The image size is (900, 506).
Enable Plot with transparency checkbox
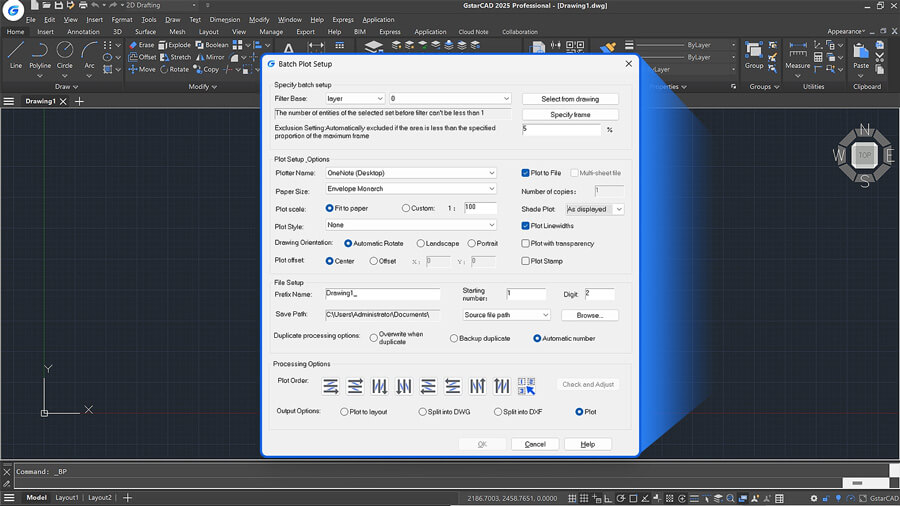(x=525, y=243)
